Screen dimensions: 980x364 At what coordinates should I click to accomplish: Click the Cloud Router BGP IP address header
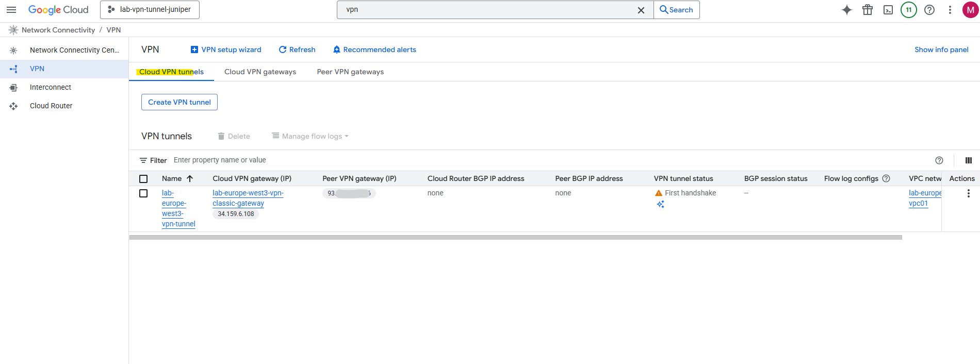[476, 178]
